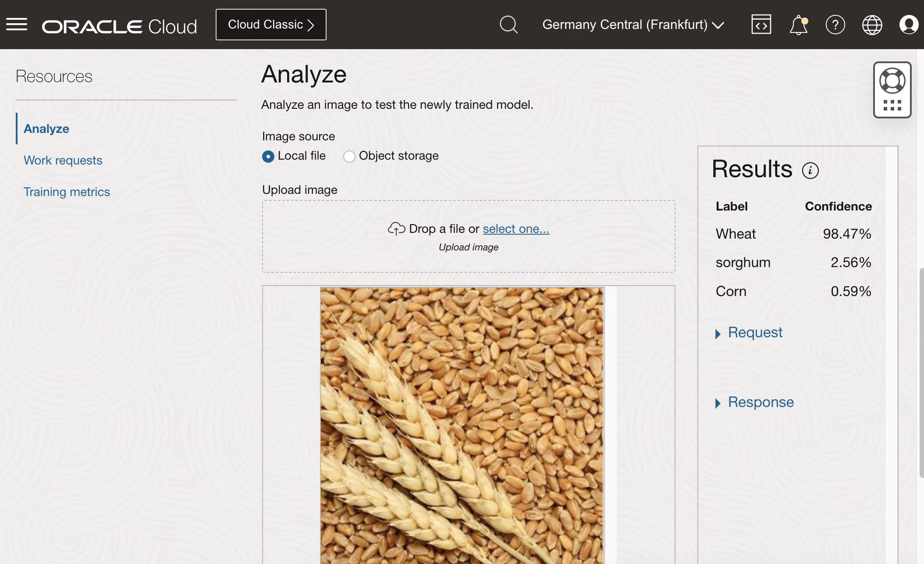This screenshot has height=564, width=924.
Task: Click the file drop zone area
Action: click(x=469, y=236)
